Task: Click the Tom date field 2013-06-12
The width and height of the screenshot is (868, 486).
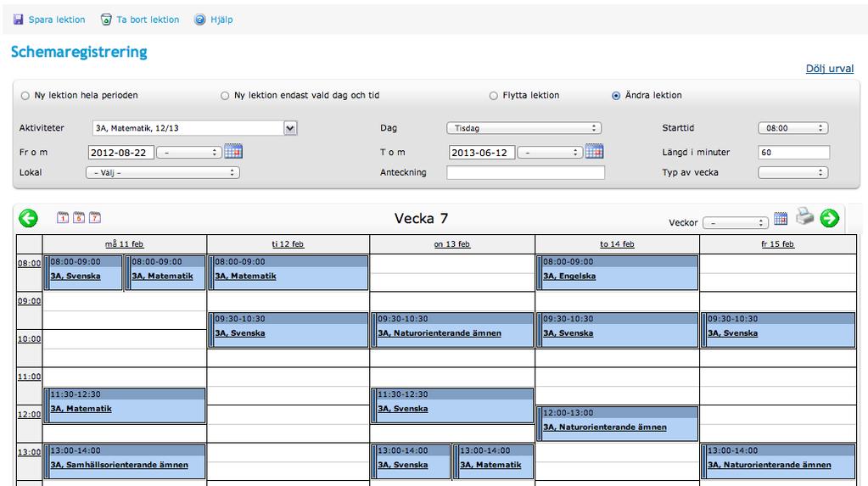Action: pos(482,152)
